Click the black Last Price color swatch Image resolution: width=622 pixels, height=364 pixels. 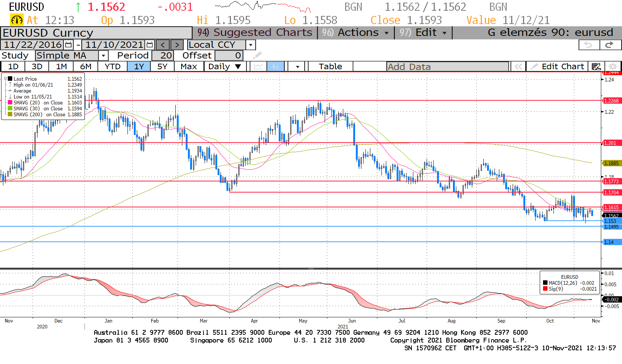click(x=10, y=79)
